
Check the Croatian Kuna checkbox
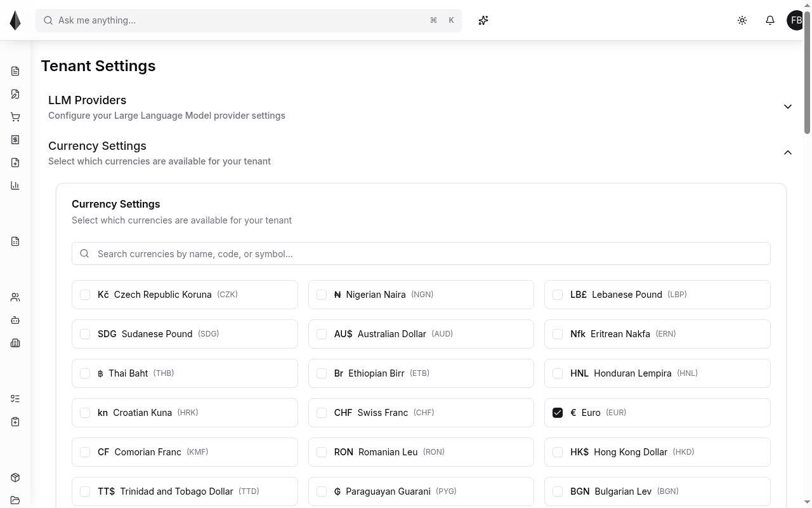(x=85, y=413)
